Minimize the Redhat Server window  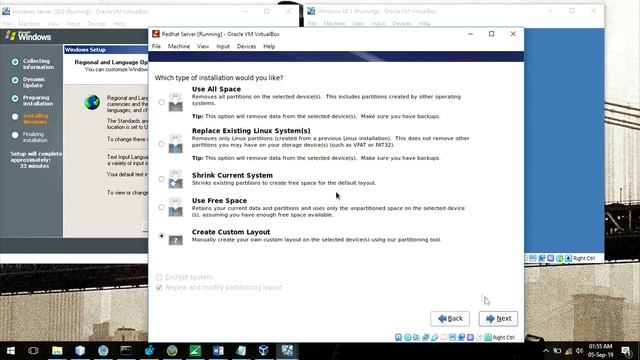[470, 34]
